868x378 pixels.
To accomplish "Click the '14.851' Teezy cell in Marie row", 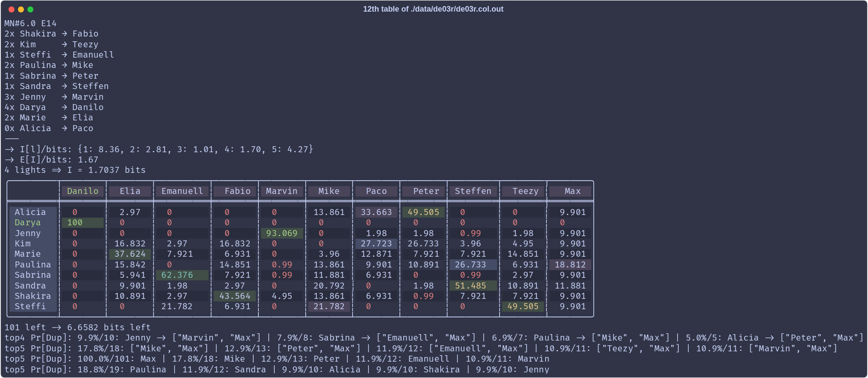I will click(523, 254).
